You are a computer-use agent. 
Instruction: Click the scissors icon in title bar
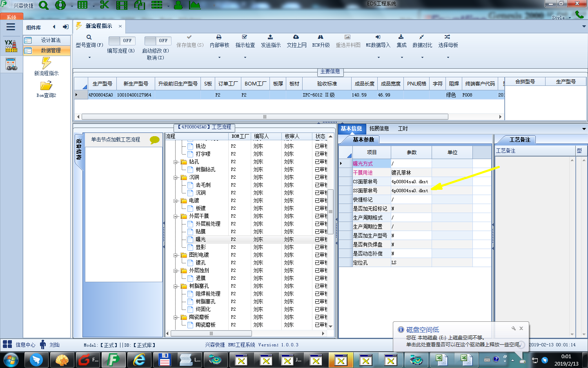pos(105,5)
